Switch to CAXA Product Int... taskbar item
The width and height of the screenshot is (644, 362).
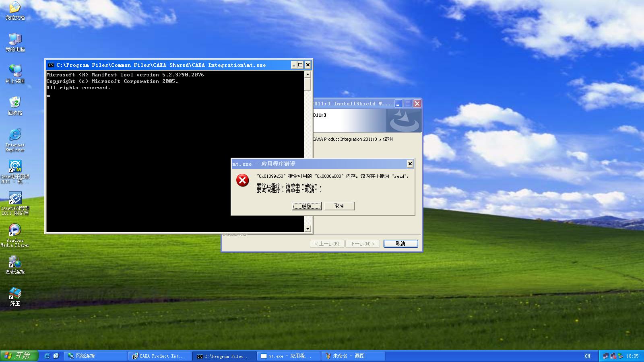160,356
